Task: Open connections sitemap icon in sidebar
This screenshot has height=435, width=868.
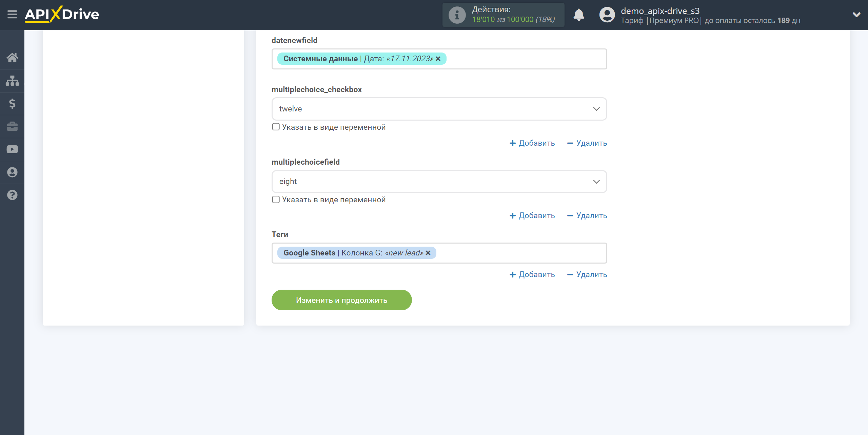Action: click(12, 81)
